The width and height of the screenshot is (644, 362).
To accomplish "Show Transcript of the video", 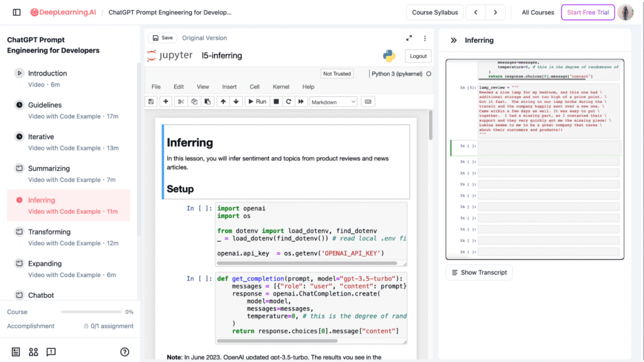I will click(479, 273).
